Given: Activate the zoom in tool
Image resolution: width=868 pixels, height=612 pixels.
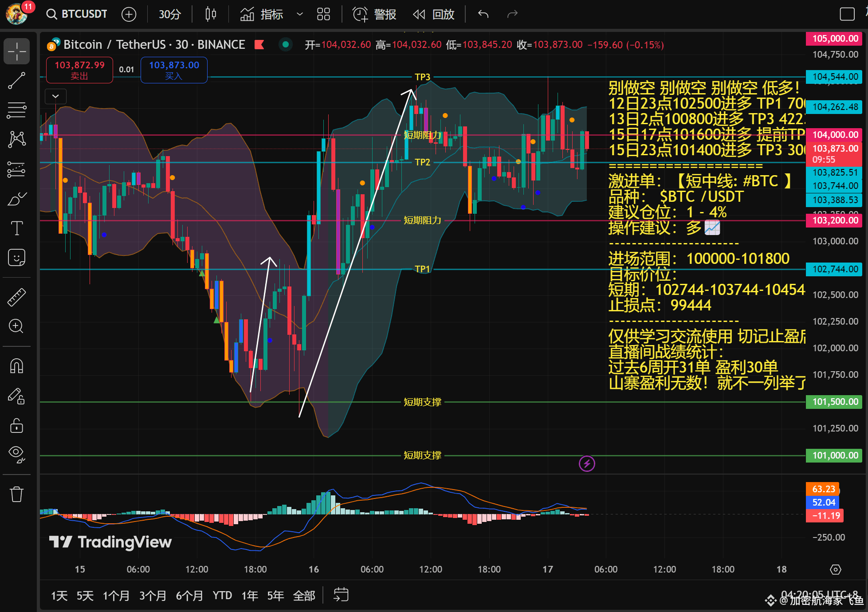Looking at the screenshot, I should [x=17, y=326].
